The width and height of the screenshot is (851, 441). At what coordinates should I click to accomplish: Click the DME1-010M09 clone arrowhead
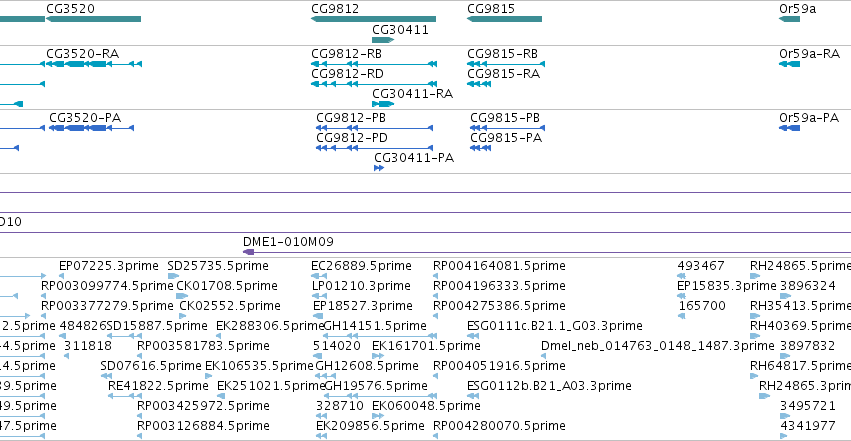[249, 252]
